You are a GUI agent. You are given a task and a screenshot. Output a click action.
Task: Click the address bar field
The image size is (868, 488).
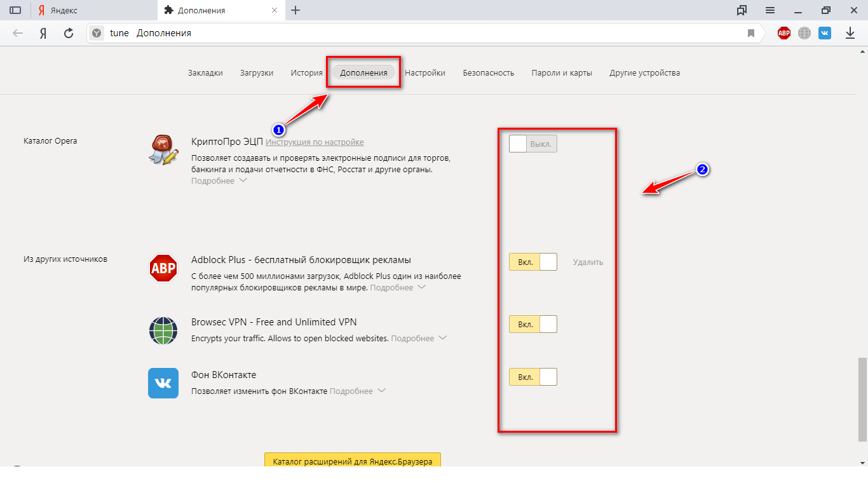[x=424, y=33]
